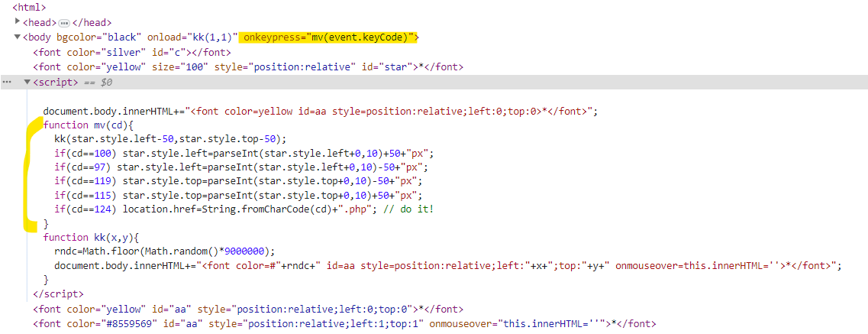
Task: Click the "== $0" marker after script
Action: (98, 83)
